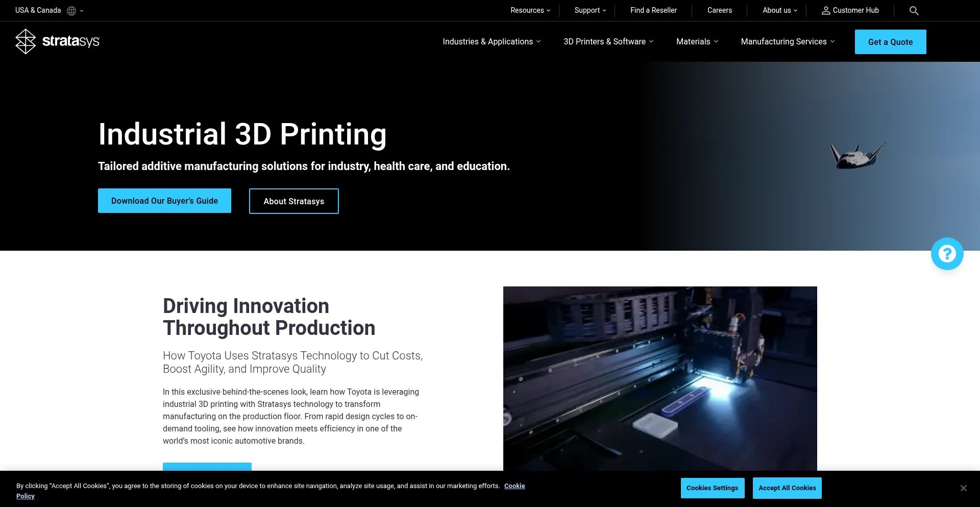This screenshot has height=507, width=980.
Task: Click the Toyota cut costs subheading
Action: tap(292, 363)
